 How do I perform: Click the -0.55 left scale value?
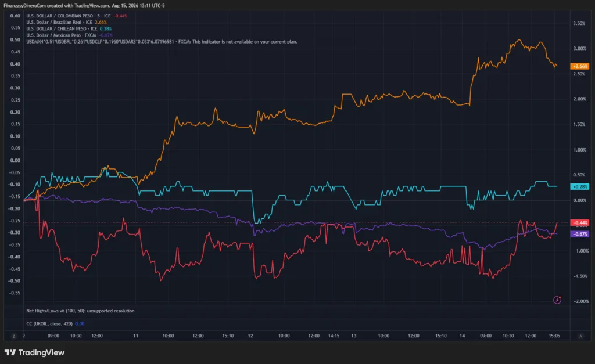coord(14,293)
